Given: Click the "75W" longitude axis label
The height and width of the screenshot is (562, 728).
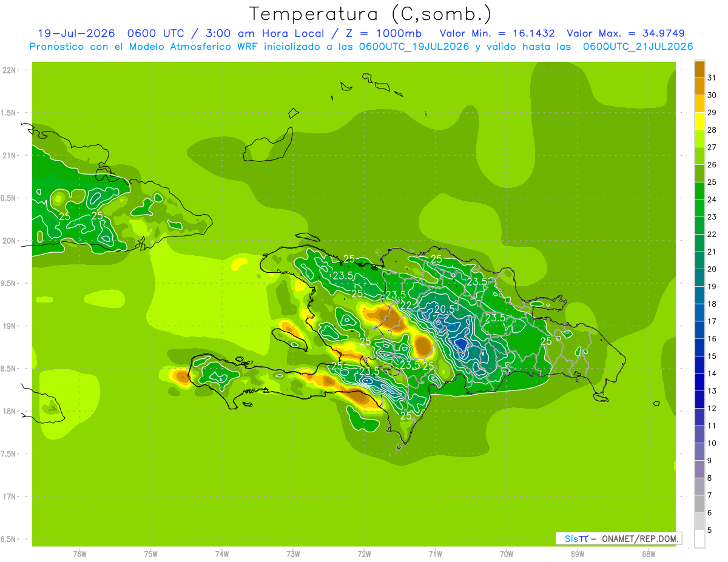Looking at the screenshot, I should coord(150,554).
